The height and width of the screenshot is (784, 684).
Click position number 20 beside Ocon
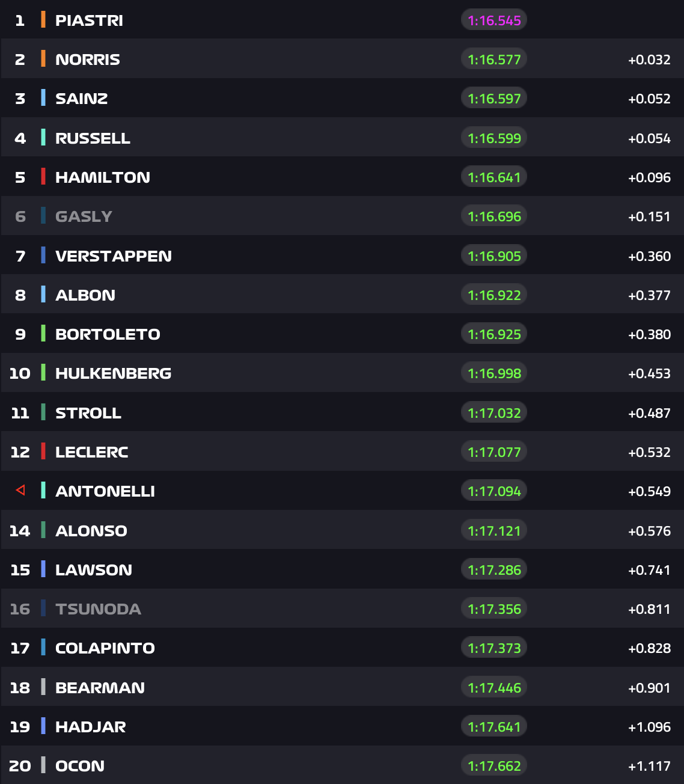(x=20, y=766)
